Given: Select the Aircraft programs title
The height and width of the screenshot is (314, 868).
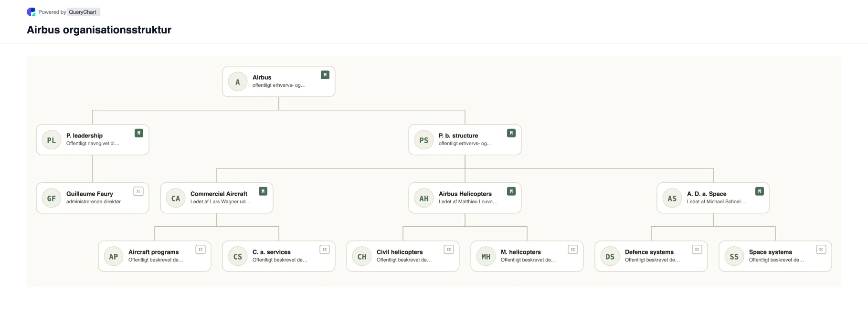Looking at the screenshot, I should pyautogui.click(x=153, y=252).
